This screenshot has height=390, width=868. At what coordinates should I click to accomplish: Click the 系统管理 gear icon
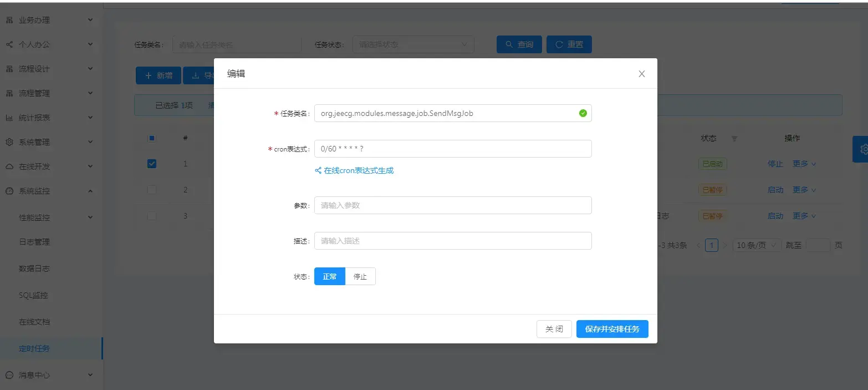pyautogui.click(x=9, y=142)
